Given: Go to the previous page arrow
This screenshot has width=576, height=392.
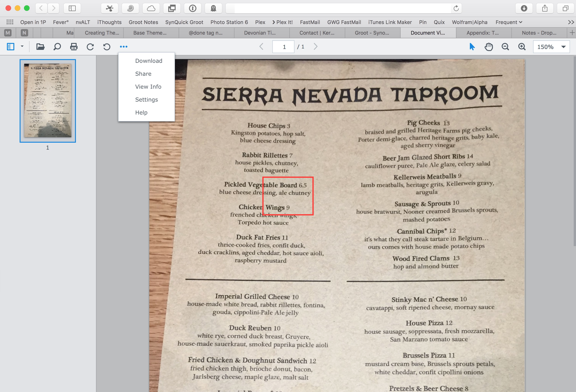Looking at the screenshot, I should 261,47.
